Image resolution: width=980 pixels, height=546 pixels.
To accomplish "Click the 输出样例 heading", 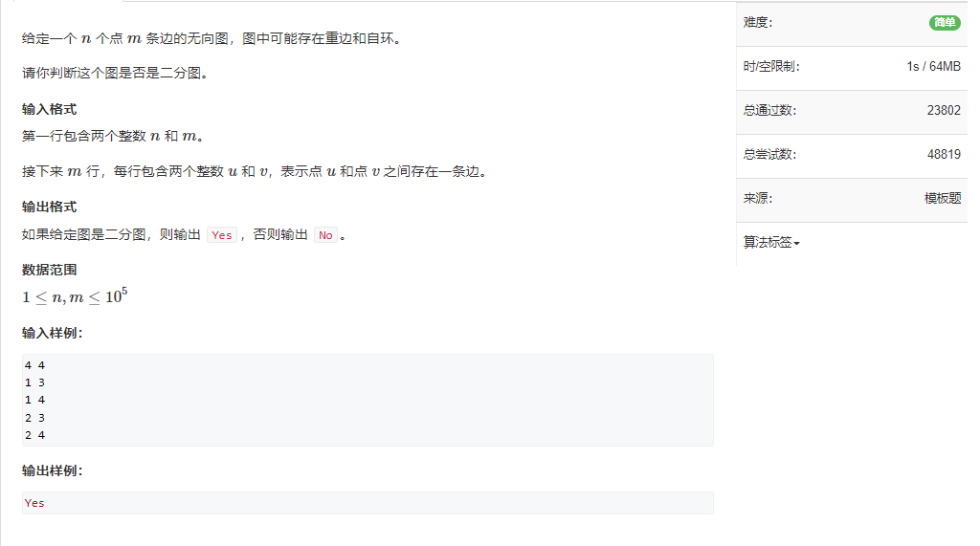I will [x=52, y=470].
